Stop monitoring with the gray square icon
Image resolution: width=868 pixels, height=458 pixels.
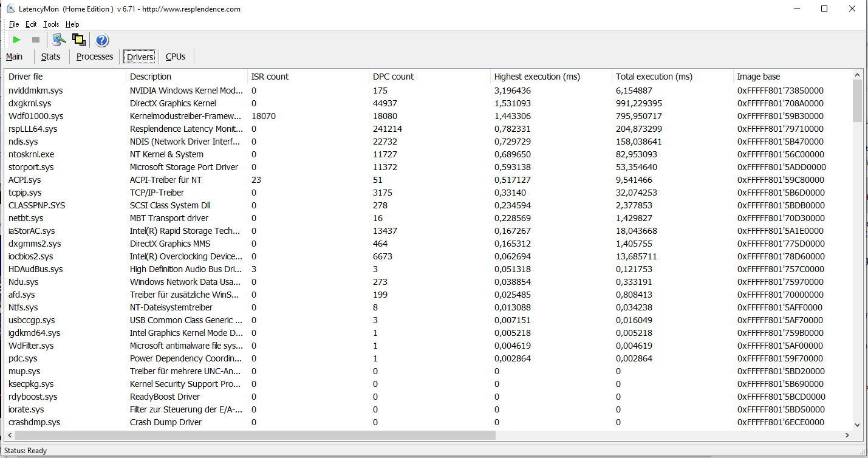[36, 40]
